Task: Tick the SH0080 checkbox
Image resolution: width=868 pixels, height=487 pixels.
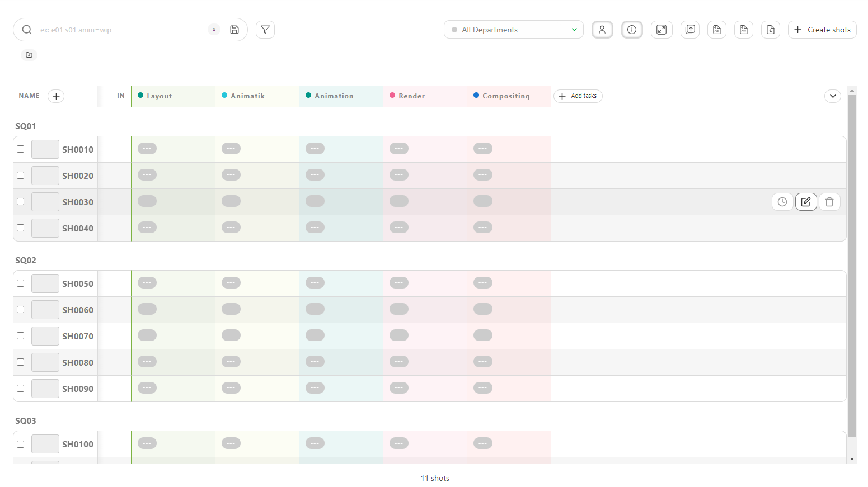Action: (21, 362)
